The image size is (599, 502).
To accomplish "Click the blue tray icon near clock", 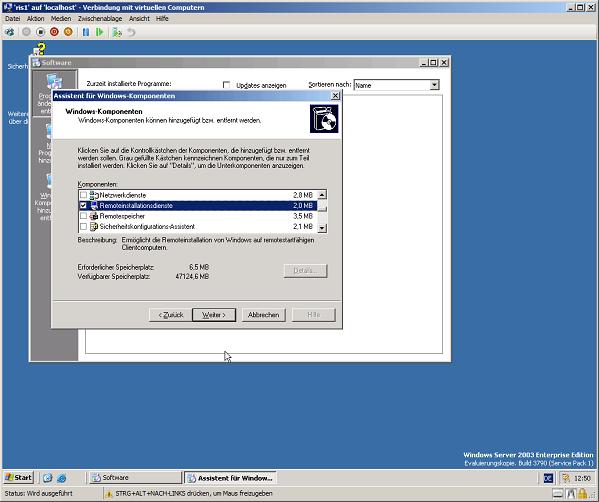I will pos(548,478).
